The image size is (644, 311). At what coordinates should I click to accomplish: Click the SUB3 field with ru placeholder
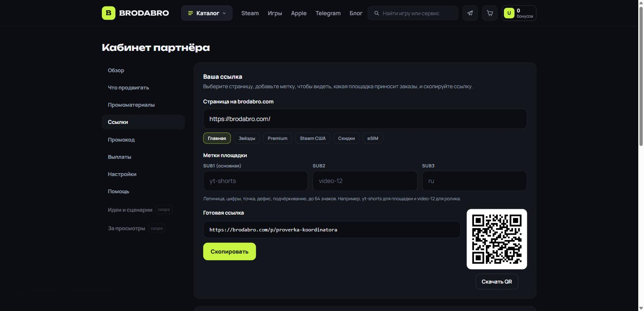coord(474,181)
